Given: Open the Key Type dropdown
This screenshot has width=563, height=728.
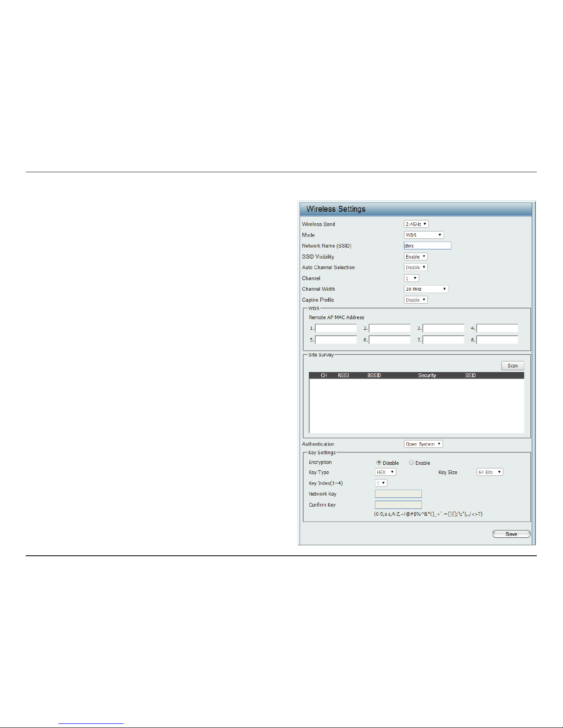Looking at the screenshot, I should tap(386, 472).
